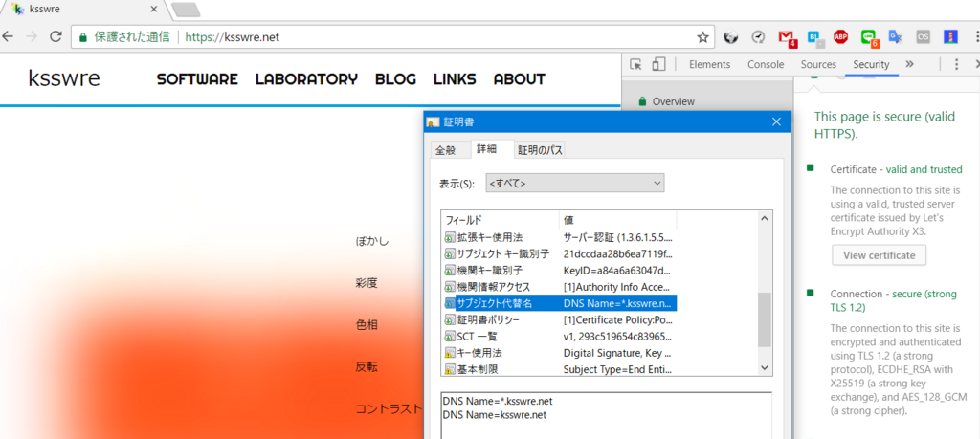The width and height of the screenshot is (980, 439).
Task: Click the 値 column header
Action: (x=617, y=220)
